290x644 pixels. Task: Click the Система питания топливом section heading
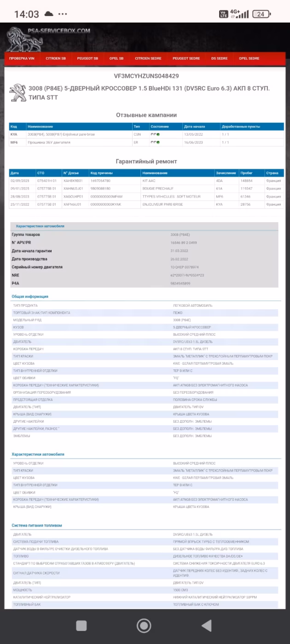pos(37,525)
